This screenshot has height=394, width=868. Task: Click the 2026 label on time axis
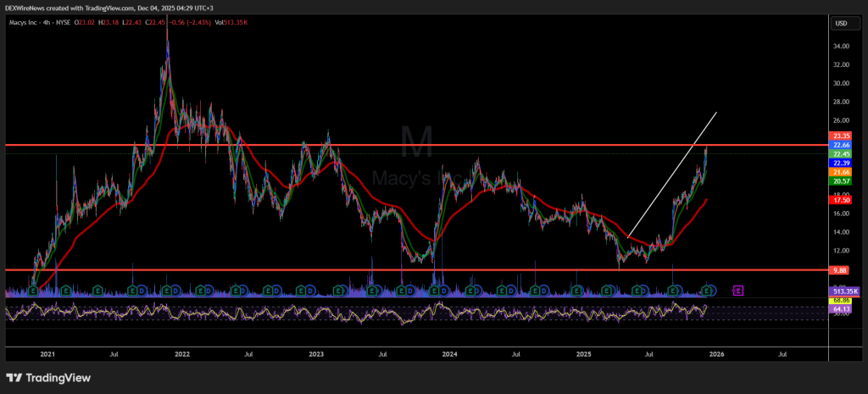click(717, 353)
